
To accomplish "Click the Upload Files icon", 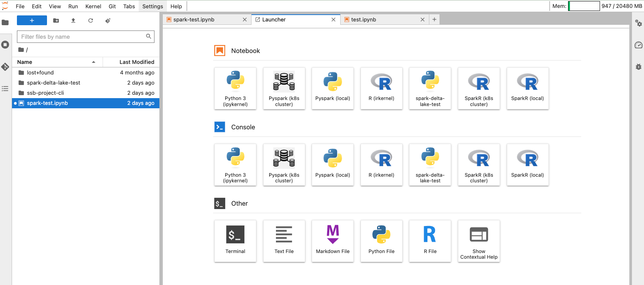I will 73,20.
